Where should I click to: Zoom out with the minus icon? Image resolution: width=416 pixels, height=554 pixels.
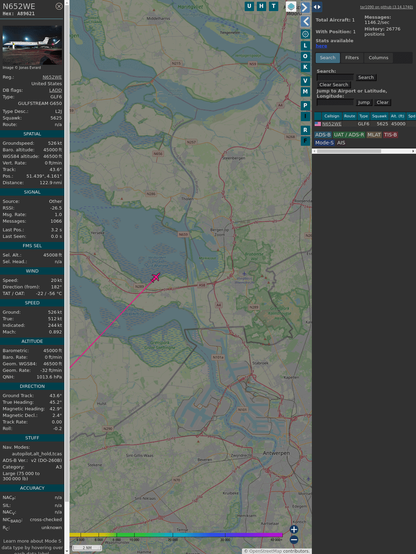pos(294,540)
